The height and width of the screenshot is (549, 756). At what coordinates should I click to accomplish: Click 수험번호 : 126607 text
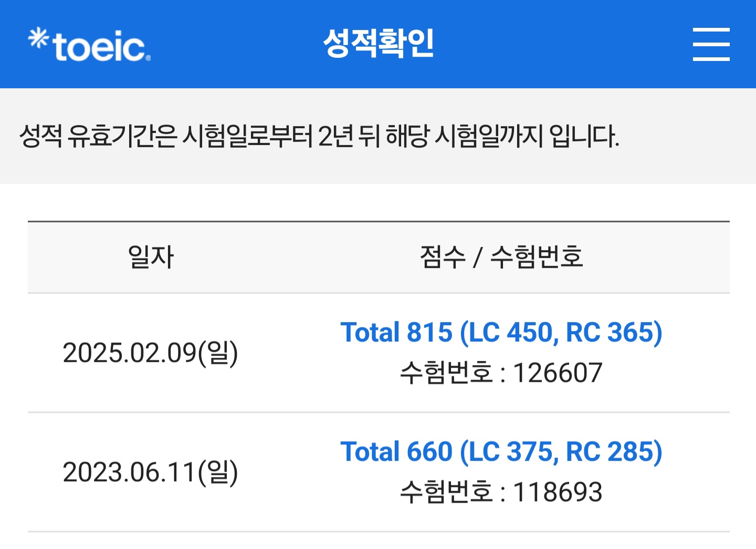click(x=501, y=373)
